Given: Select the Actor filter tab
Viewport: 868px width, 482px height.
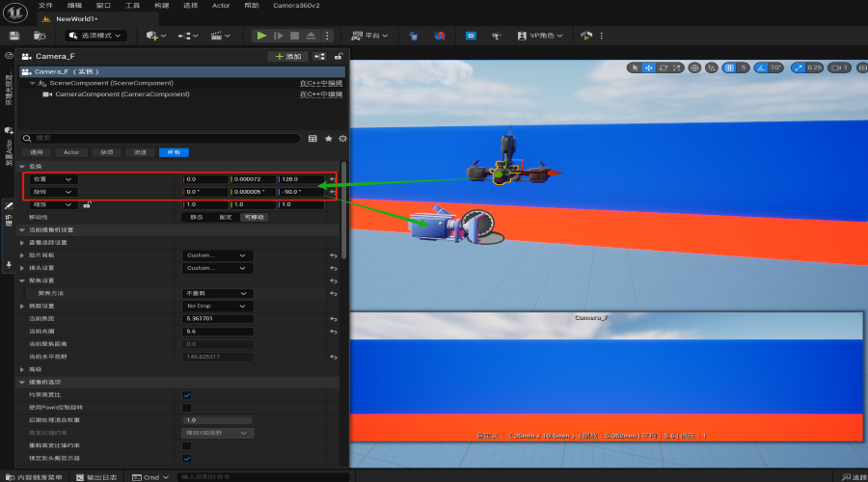Looking at the screenshot, I should [x=70, y=152].
